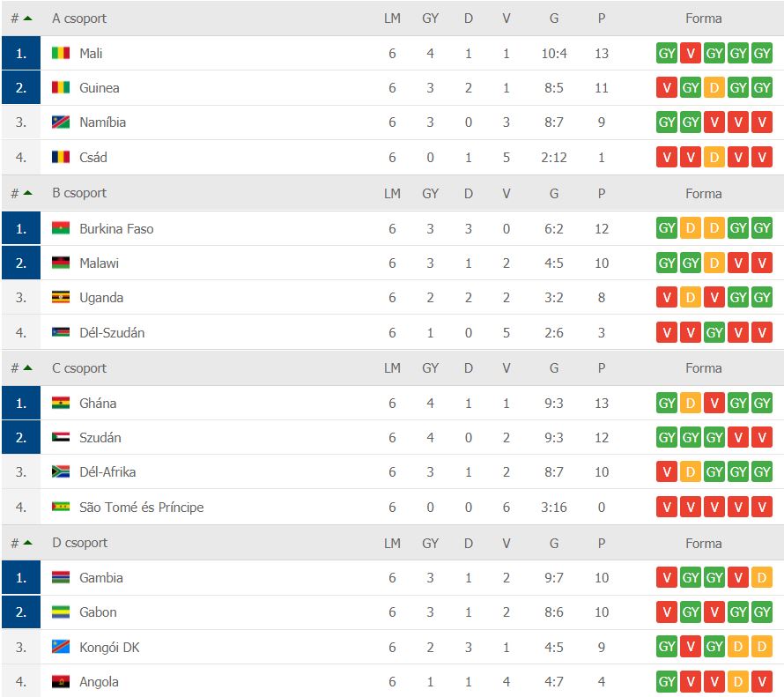The height and width of the screenshot is (697, 784).
Task: Click the Burkina Faso flag icon
Action: pyautogui.click(x=61, y=229)
